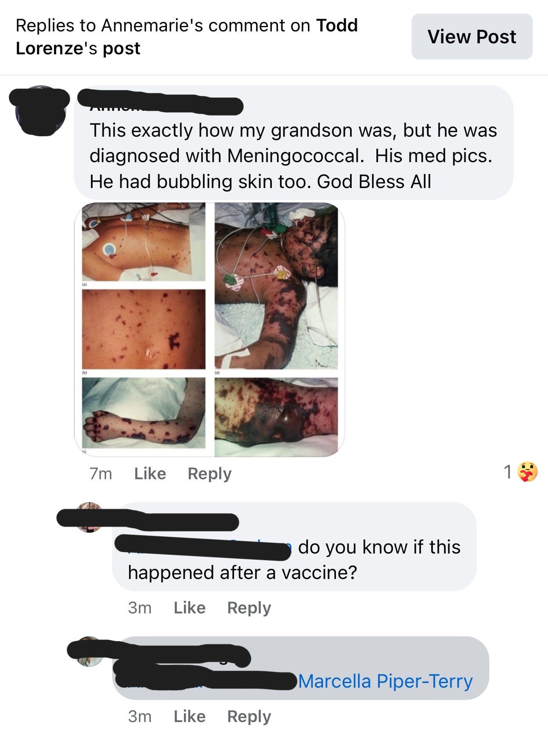This screenshot has height=756, width=548.
Task: Open the child's arm photo labeled (c)
Action: point(144,413)
